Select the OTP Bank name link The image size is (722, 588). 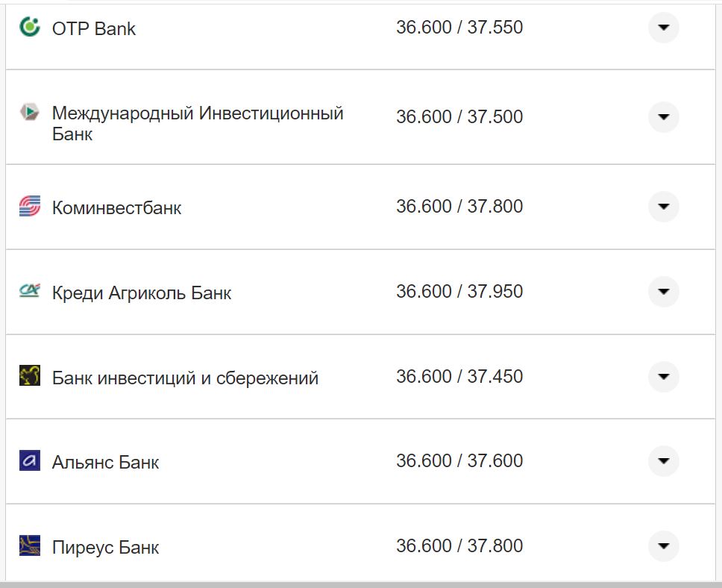coord(93,28)
